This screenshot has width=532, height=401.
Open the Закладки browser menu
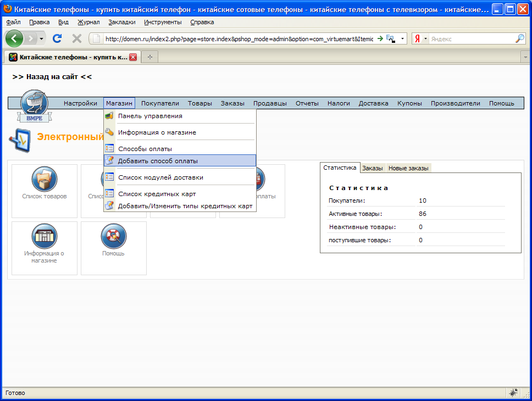coord(121,22)
